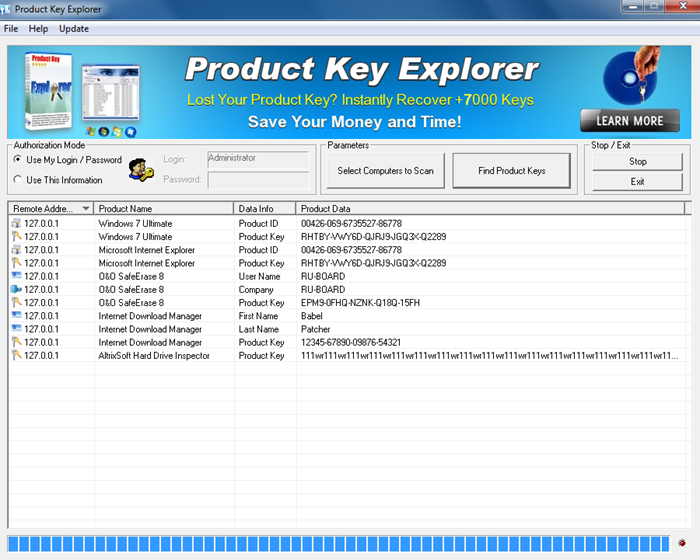
Task: Click the application screenshot thumbnail in banner
Action: [111, 93]
